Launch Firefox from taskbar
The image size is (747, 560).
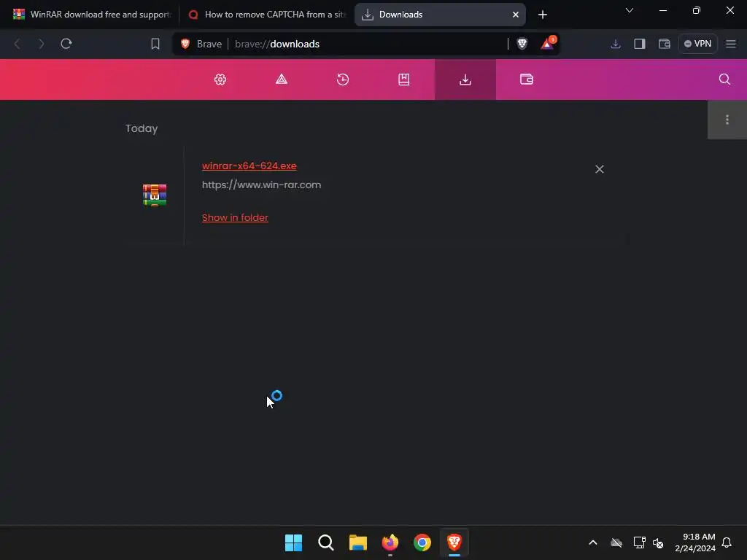[x=390, y=542]
